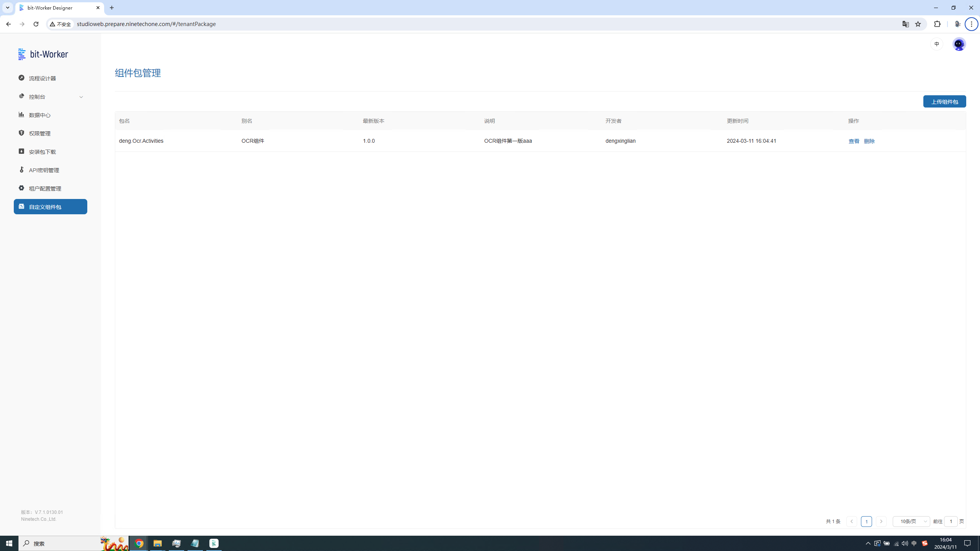Click the bit-Worker logo icon
Screen dimensions: 980x551
(22, 54)
